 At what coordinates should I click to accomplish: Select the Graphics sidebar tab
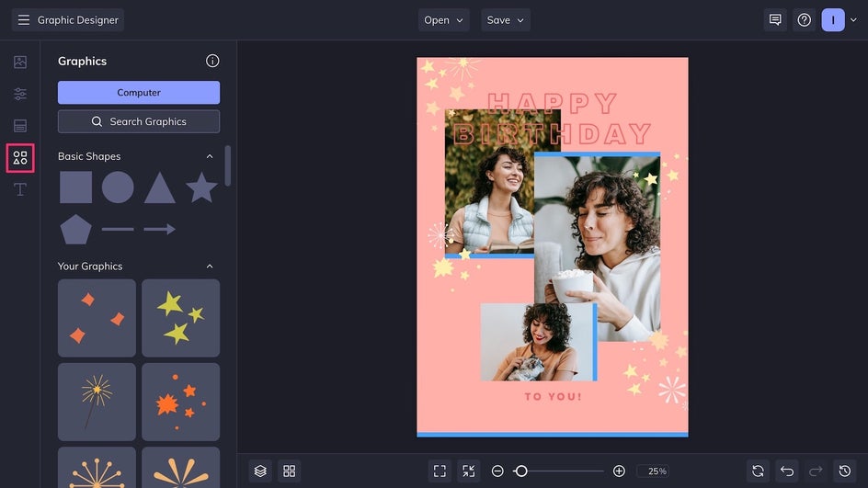pyautogui.click(x=20, y=158)
